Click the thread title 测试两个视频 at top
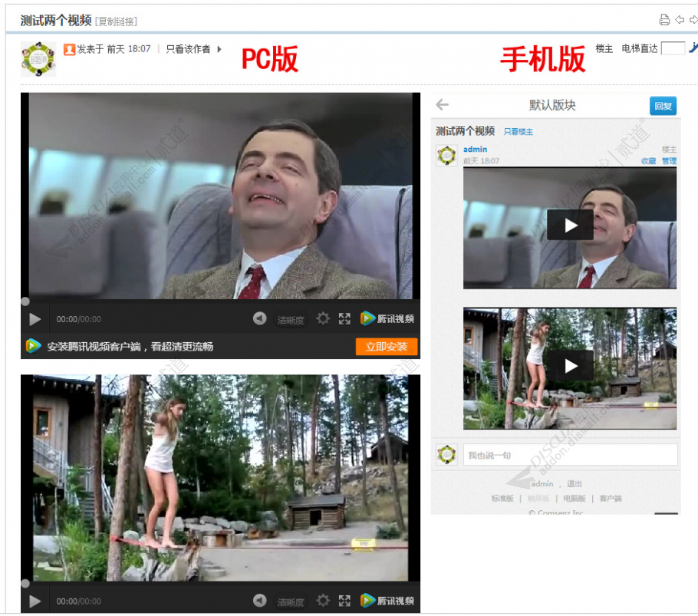 point(56,21)
